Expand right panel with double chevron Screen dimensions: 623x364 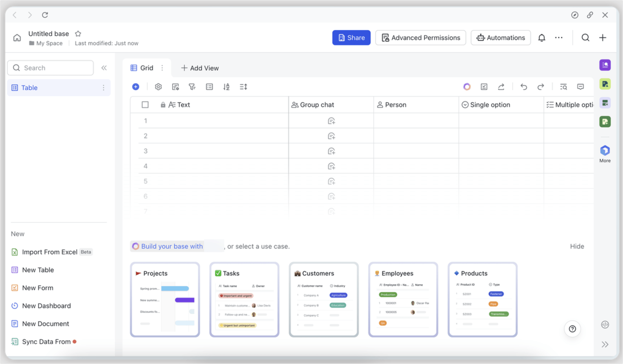[x=605, y=344]
